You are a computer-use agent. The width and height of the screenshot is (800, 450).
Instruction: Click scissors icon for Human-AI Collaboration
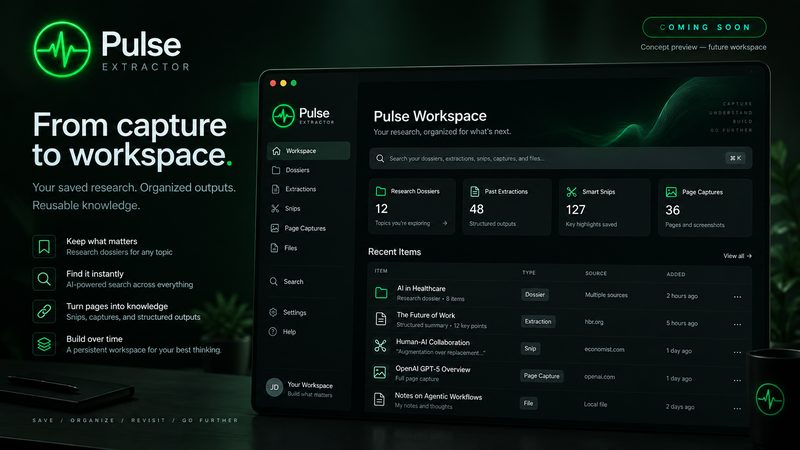(x=380, y=346)
